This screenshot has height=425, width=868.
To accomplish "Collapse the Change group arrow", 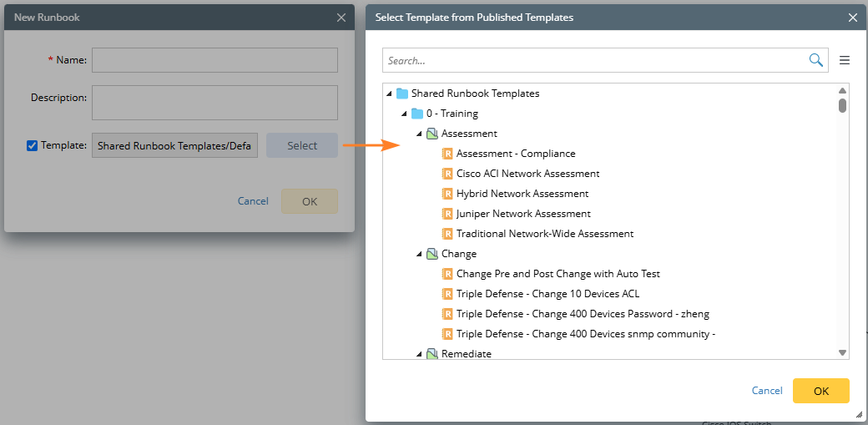I will tap(419, 254).
